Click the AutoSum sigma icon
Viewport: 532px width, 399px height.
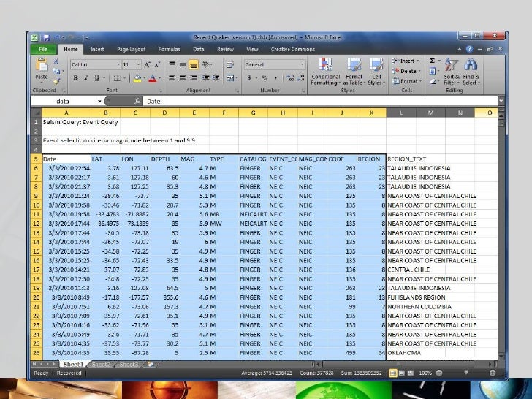coord(433,61)
